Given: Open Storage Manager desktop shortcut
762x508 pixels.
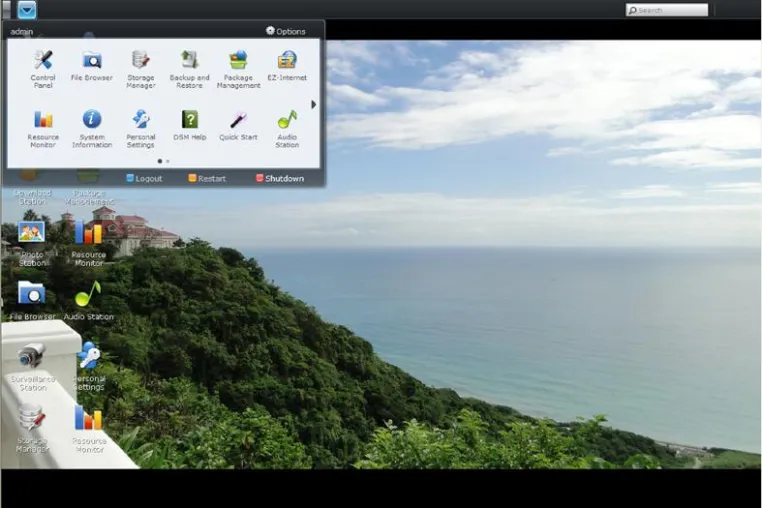Looking at the screenshot, I should (33, 429).
